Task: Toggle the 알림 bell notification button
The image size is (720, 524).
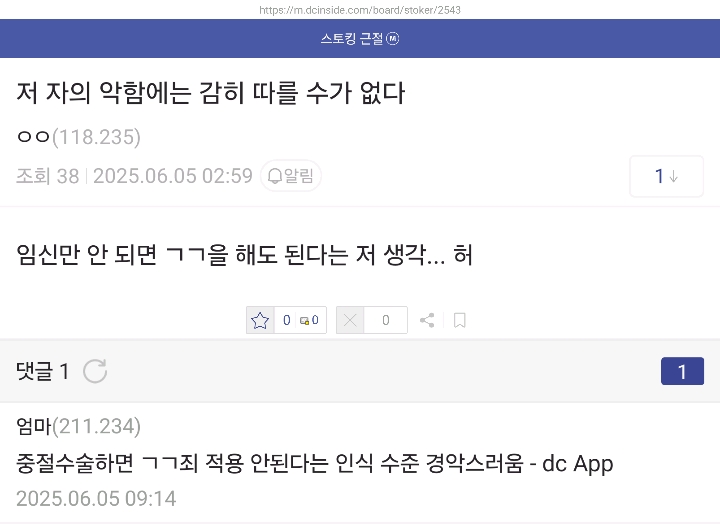Action: (x=291, y=175)
